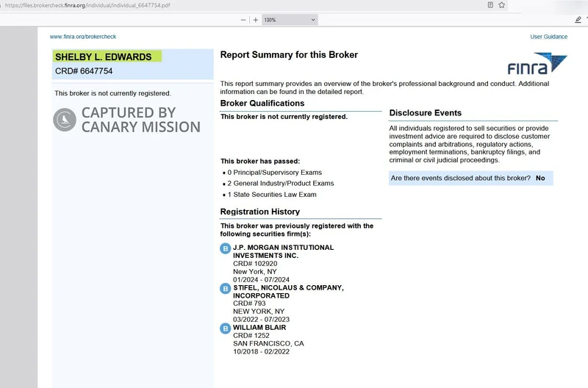The height and width of the screenshot is (388, 588).
Task: Select the text CRD# 102920
Action: [x=255, y=264]
